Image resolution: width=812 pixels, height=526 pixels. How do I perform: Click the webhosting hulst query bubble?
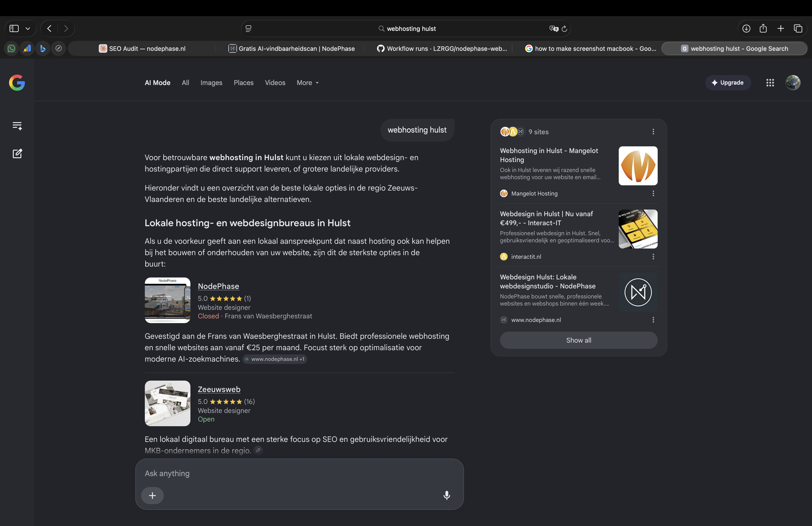pyautogui.click(x=417, y=130)
